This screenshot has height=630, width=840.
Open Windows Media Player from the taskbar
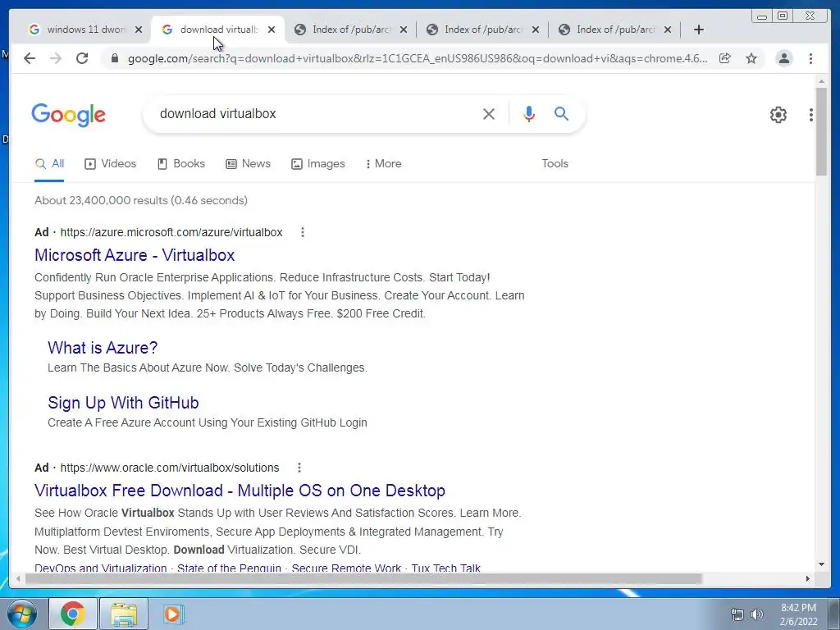click(x=173, y=614)
